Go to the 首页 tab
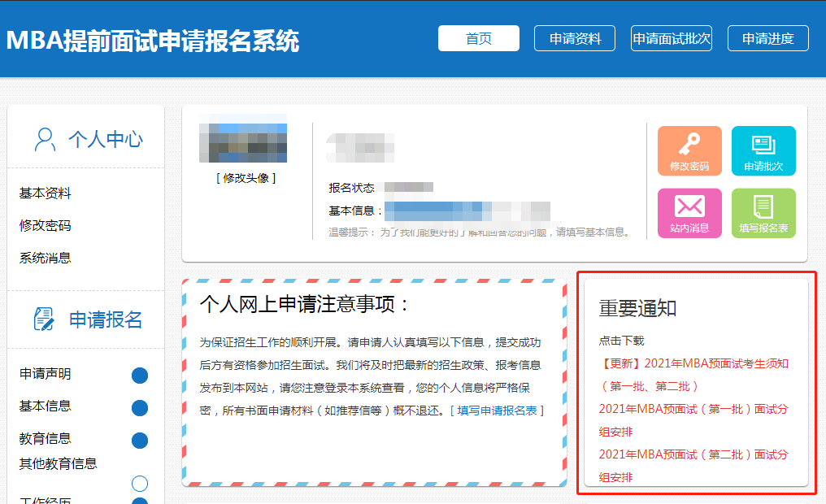This screenshot has height=504, width=826. click(478, 38)
